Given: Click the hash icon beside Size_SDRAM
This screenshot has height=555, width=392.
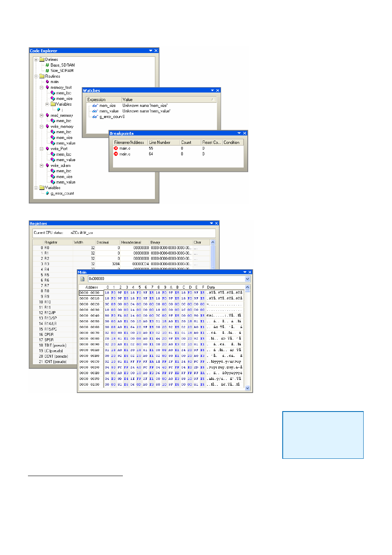Looking at the screenshot, I should coord(47,71).
